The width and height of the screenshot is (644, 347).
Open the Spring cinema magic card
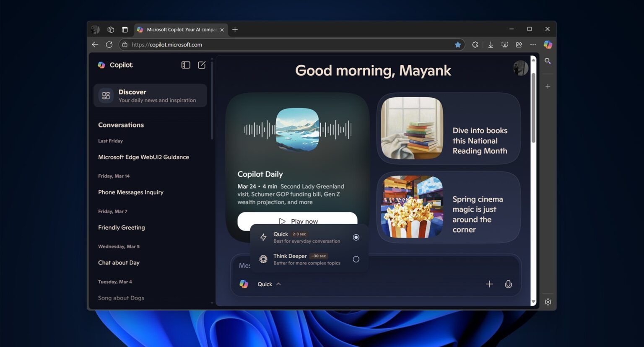coord(449,207)
